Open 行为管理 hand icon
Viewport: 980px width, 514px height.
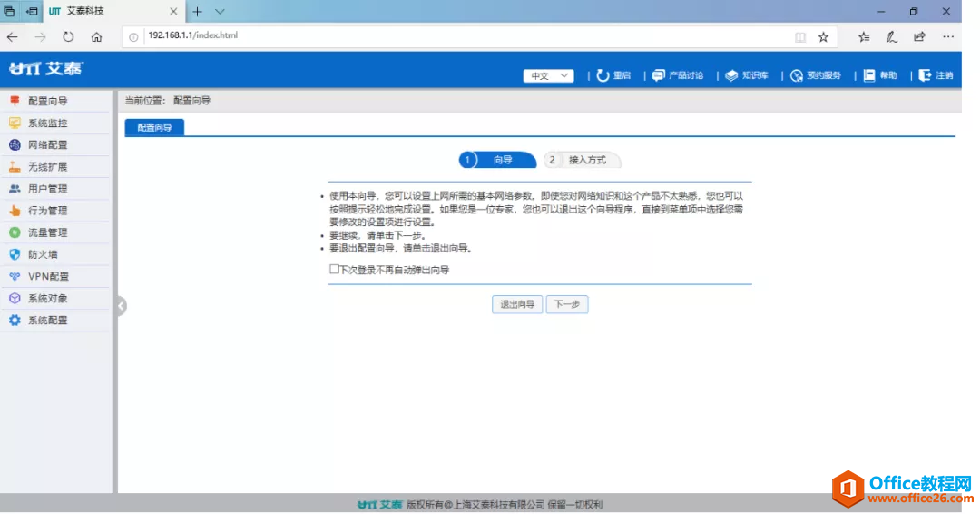click(x=15, y=210)
